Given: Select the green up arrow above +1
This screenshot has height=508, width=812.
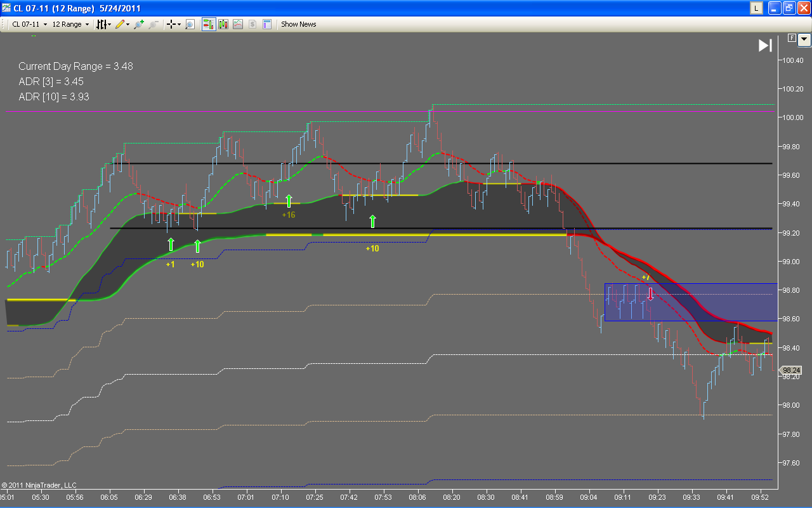Looking at the screenshot, I should (171, 244).
